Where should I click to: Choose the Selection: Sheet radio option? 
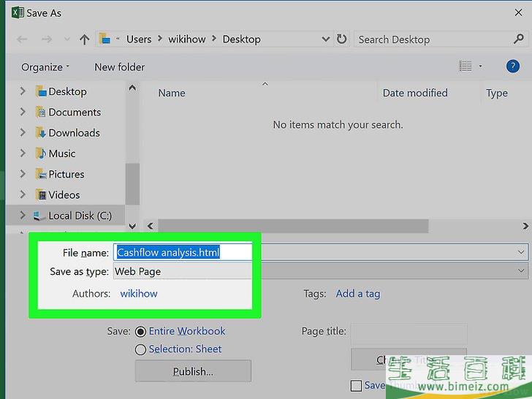[140, 350]
